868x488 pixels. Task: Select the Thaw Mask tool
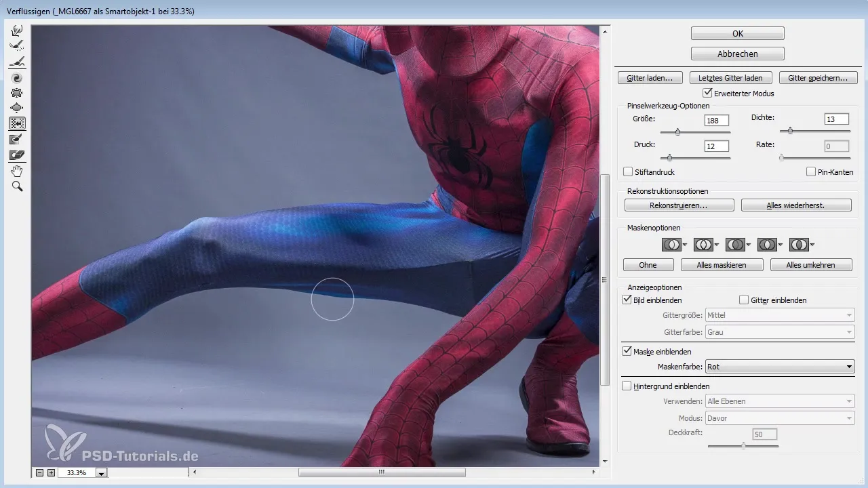(x=17, y=155)
